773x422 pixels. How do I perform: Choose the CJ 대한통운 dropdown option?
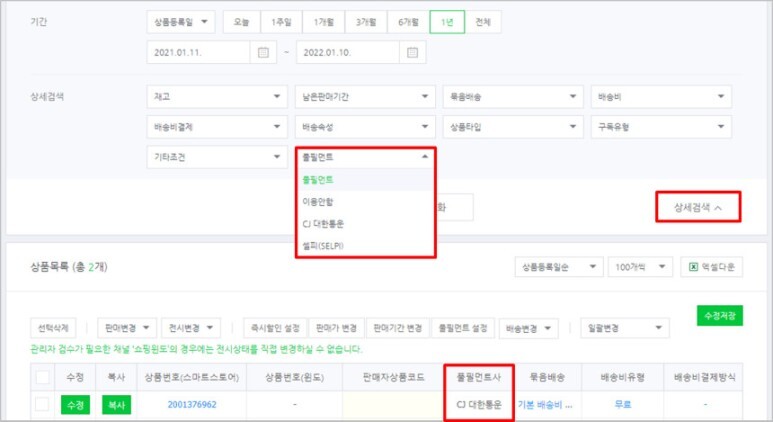365,224
